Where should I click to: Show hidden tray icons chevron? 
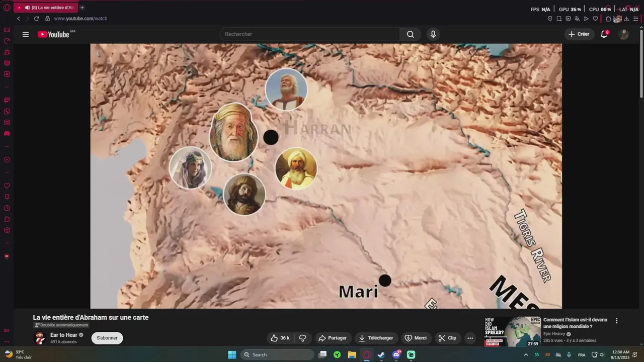coord(526,354)
